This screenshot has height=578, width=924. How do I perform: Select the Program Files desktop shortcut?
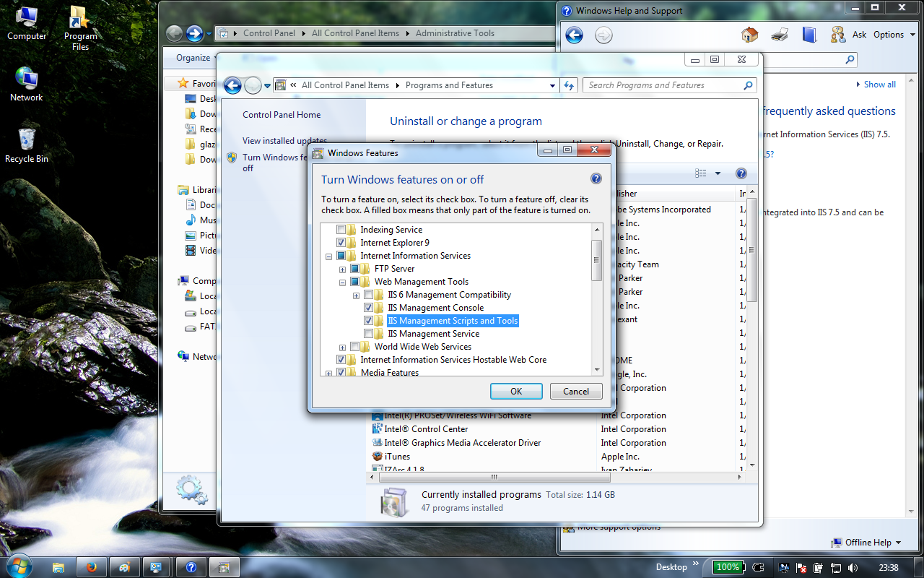[80, 28]
